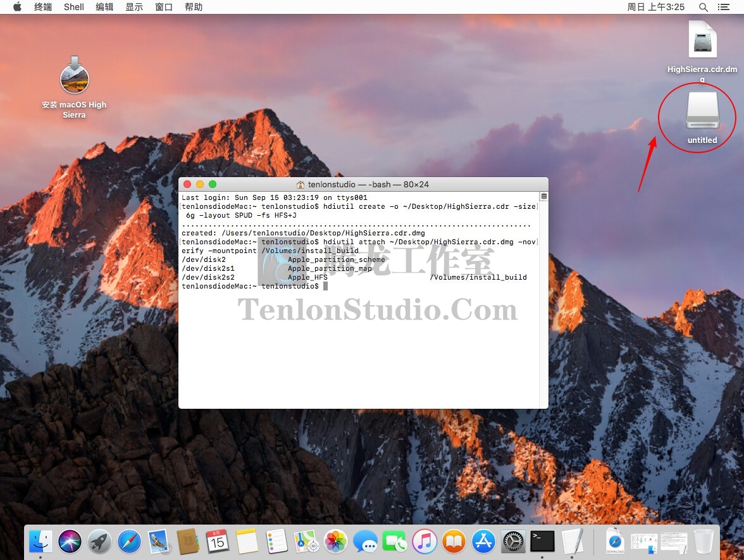
Task: Open the orange iBooks icon in the Dock
Action: pos(454,542)
